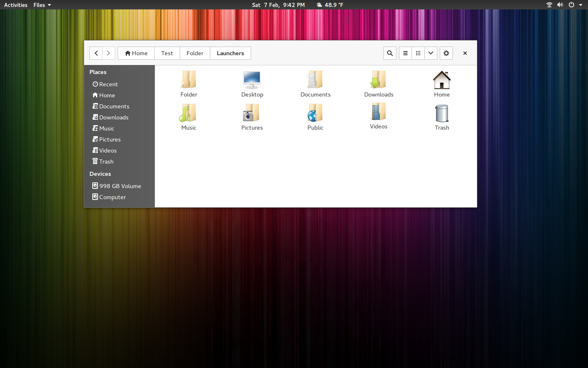Select the Trash can launcher icon
Viewport: 588px width, 368px height.
442,113
